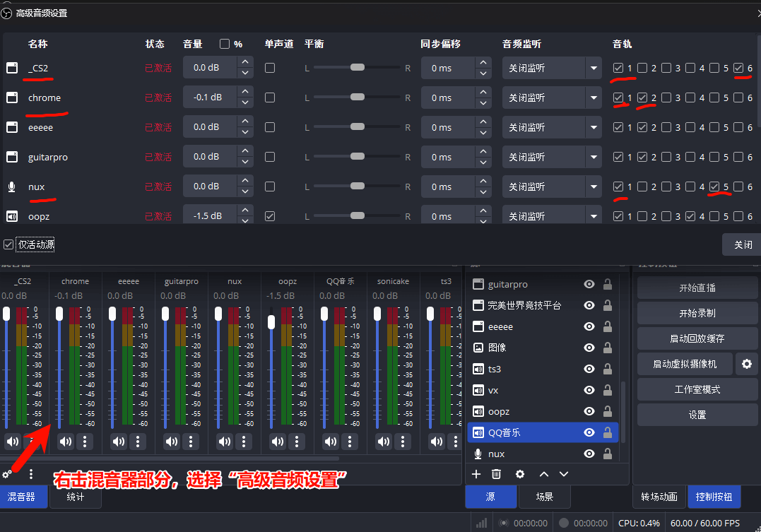
Task: Enable 工作室模式 button
Action: pyautogui.click(x=697, y=389)
